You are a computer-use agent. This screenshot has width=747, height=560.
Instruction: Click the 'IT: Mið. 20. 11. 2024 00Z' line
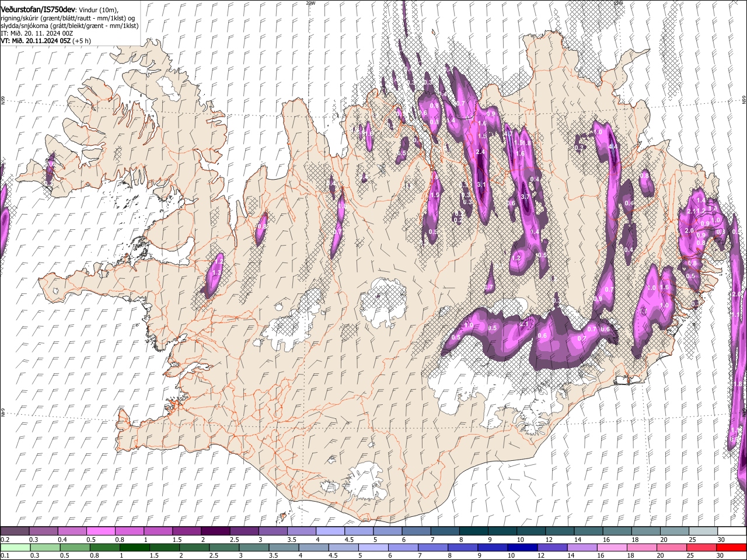[x=37, y=33]
